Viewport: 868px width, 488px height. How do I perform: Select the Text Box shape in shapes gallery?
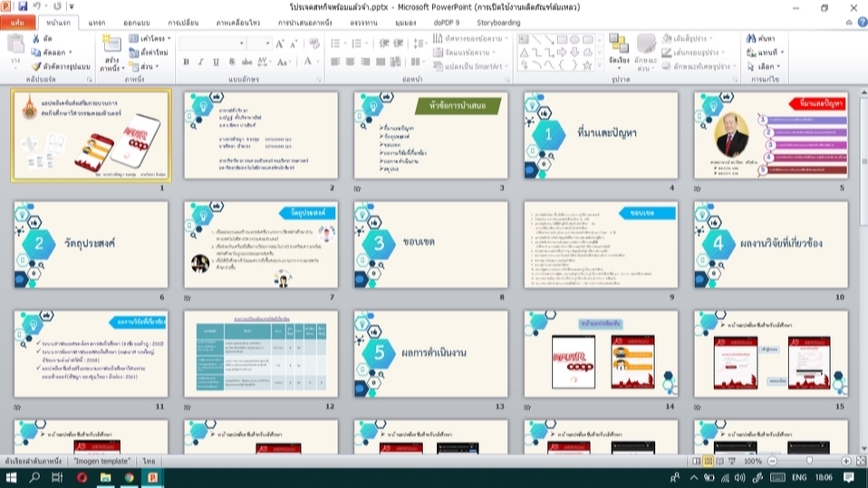(523, 39)
